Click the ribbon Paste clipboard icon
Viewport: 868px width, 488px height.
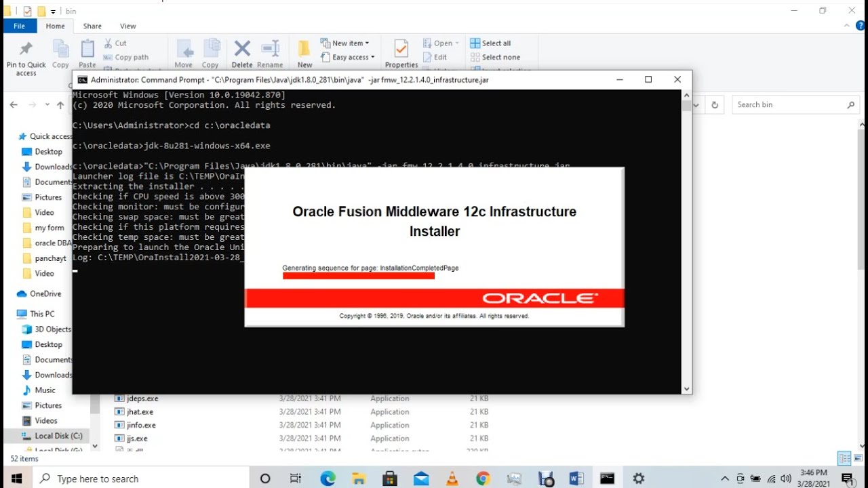click(x=87, y=49)
